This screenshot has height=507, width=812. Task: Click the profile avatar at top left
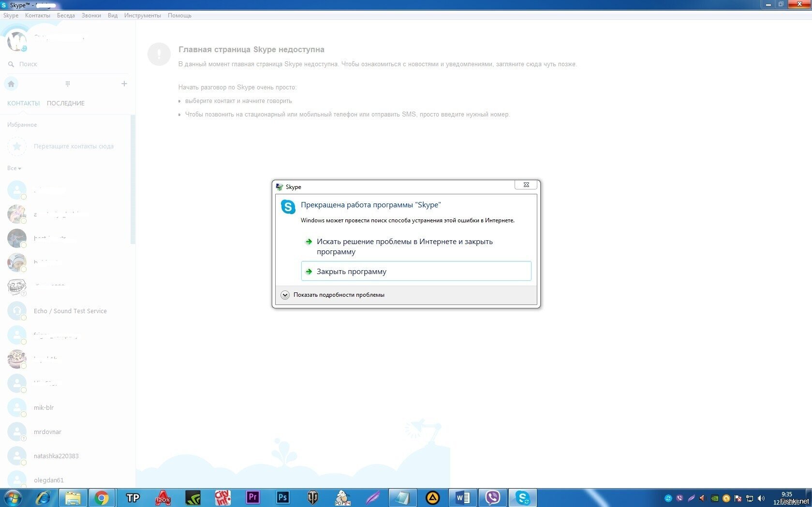tap(16, 41)
